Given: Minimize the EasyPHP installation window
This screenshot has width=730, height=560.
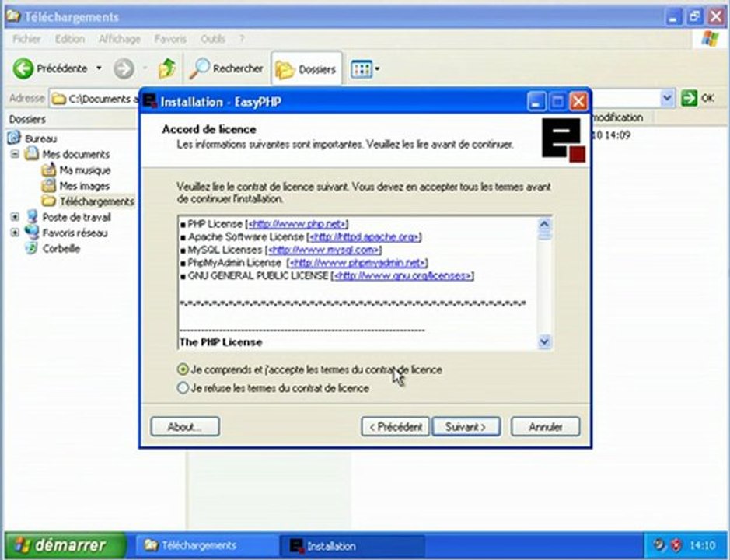Looking at the screenshot, I should [x=536, y=101].
